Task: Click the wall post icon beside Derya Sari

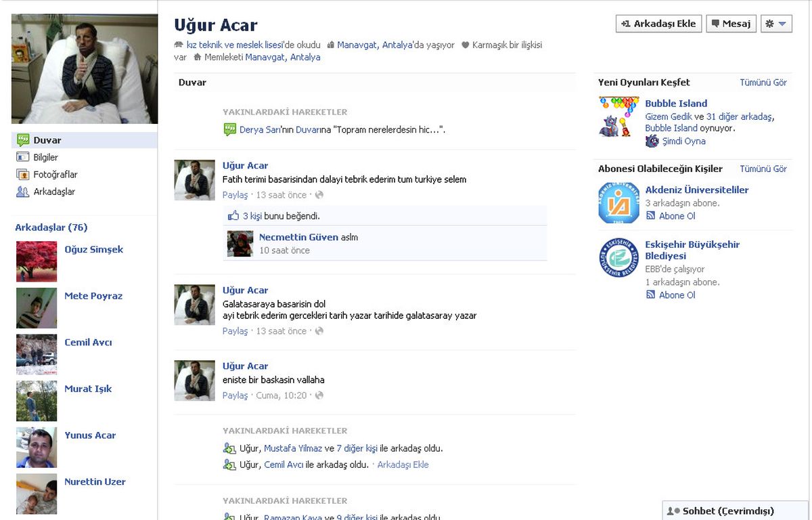Action: coord(229,129)
